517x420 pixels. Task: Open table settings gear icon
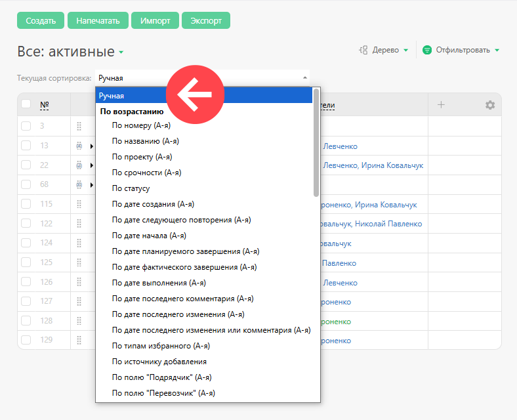coord(490,105)
